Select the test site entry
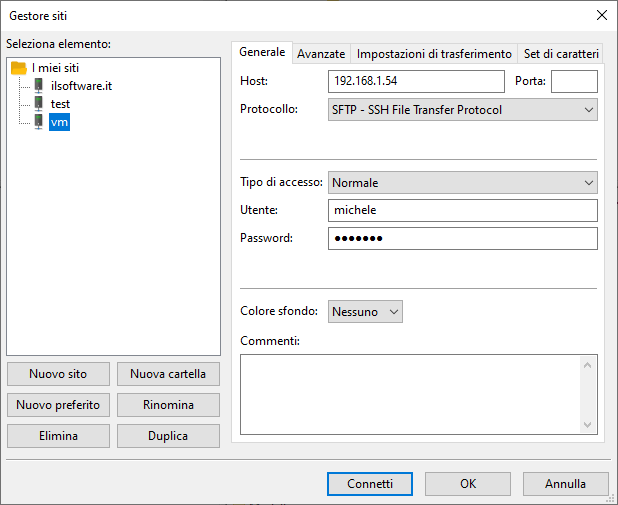618x505 pixels. tap(60, 104)
